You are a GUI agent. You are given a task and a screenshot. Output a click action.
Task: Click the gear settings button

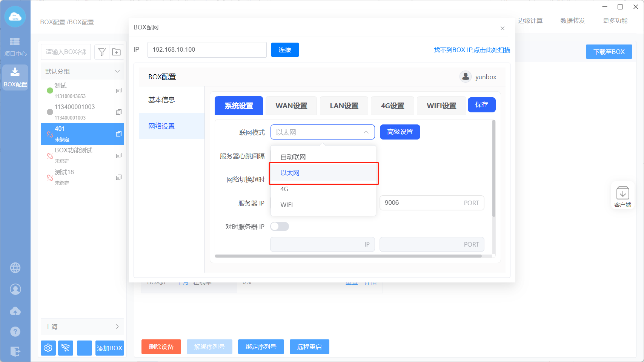pos(48,348)
